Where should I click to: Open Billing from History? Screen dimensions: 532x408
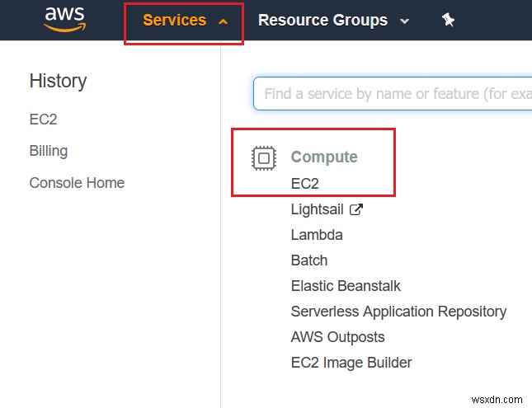coord(49,151)
